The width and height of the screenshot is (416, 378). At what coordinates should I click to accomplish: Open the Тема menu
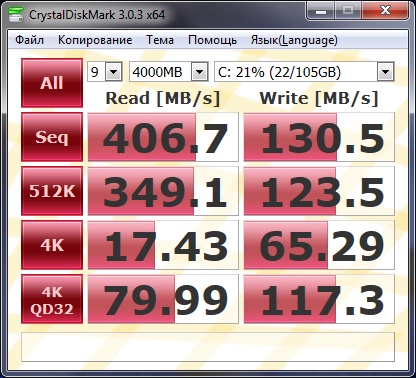point(160,40)
